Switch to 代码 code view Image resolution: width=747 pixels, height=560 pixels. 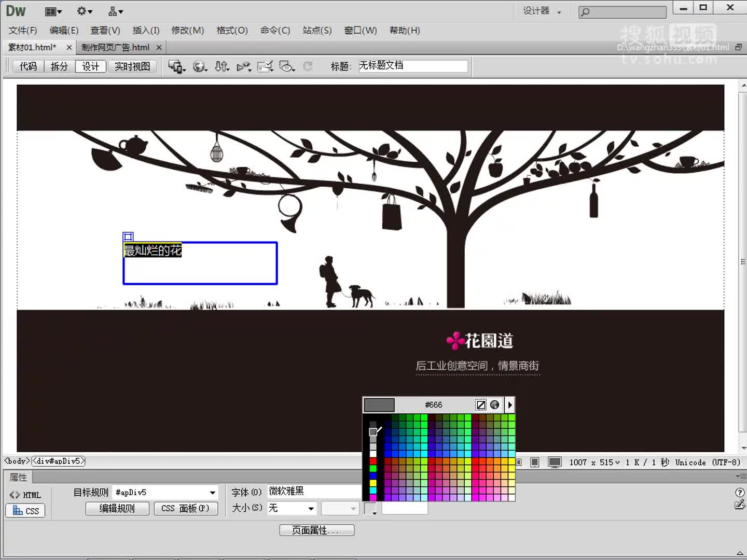29,66
